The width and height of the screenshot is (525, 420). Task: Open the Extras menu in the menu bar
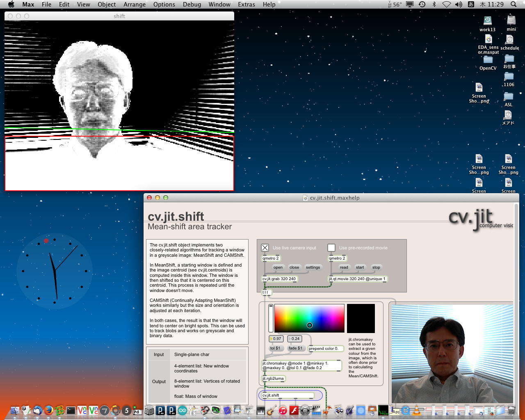pos(246,5)
